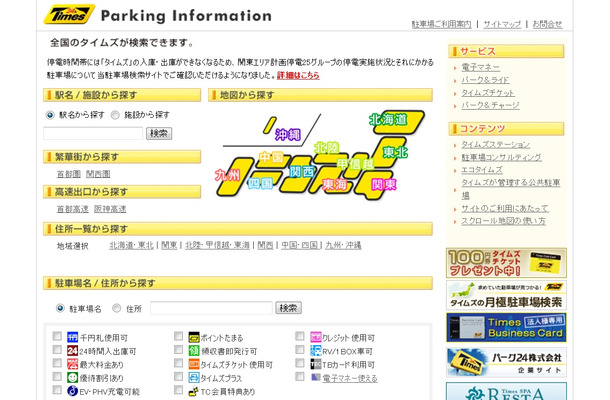Open the 100円タイムズチケット プレゼント banner
Screen dimensions: 610x400
pyautogui.click(x=506, y=263)
